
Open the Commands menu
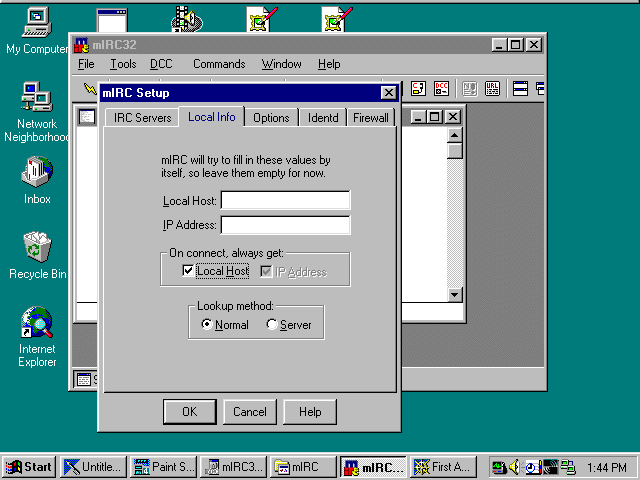pyautogui.click(x=219, y=64)
